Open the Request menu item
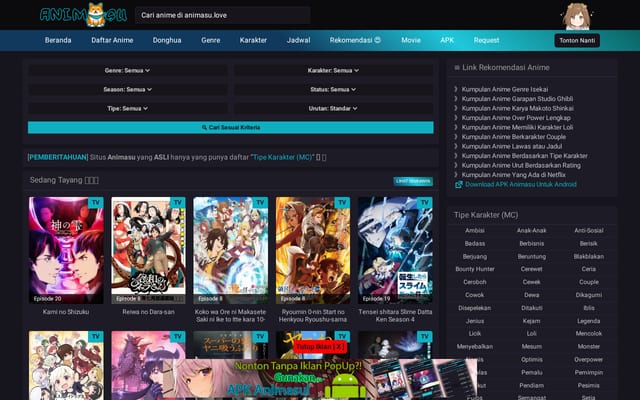640x400 pixels. [x=487, y=40]
